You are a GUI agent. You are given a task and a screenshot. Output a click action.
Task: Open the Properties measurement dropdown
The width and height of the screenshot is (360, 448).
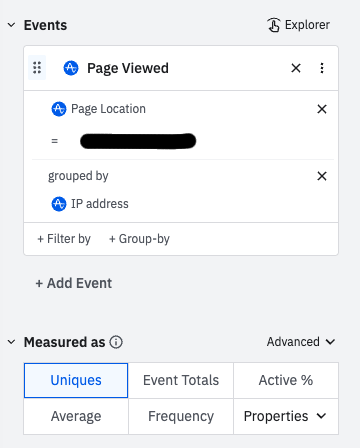click(286, 416)
